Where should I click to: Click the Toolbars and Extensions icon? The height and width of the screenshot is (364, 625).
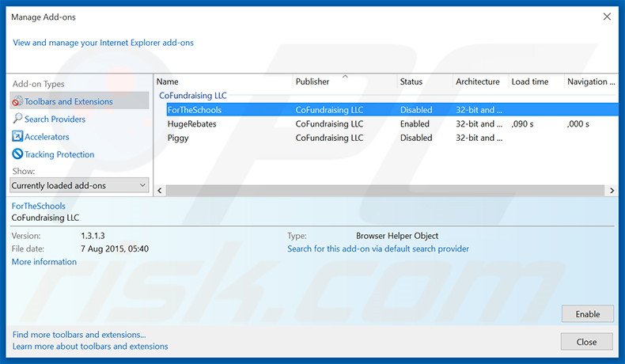tap(17, 101)
